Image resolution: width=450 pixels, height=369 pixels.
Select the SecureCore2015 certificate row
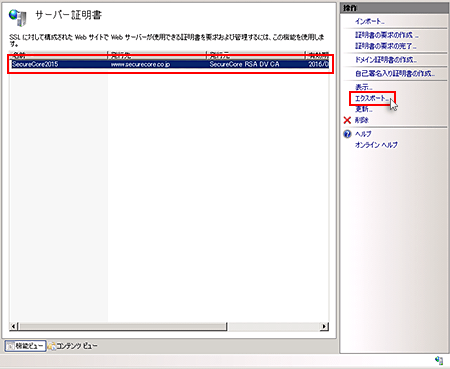(170, 64)
